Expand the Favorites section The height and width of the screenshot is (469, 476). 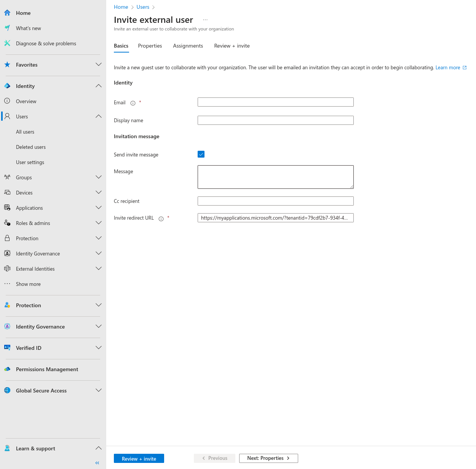click(99, 64)
